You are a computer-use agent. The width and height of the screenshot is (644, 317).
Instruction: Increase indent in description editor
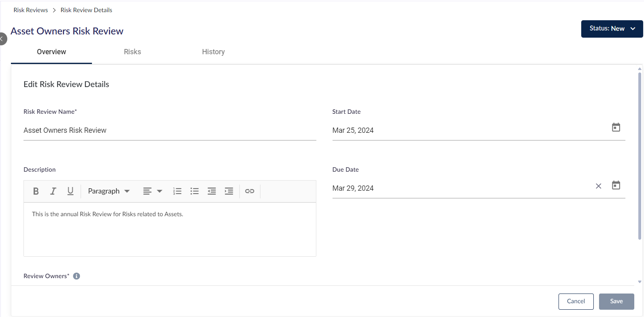(229, 191)
